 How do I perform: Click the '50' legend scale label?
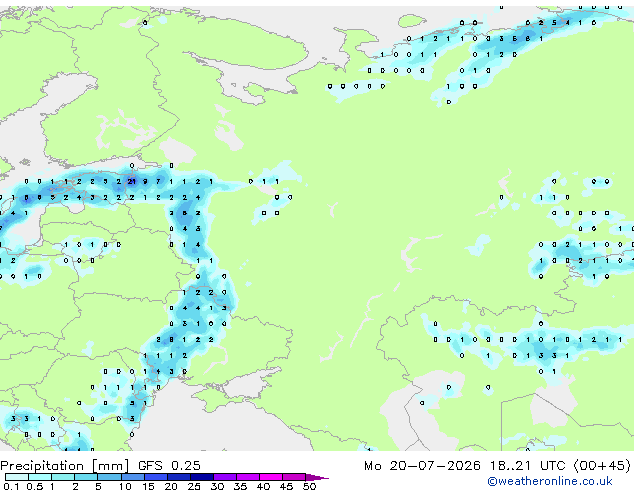[x=309, y=486]
